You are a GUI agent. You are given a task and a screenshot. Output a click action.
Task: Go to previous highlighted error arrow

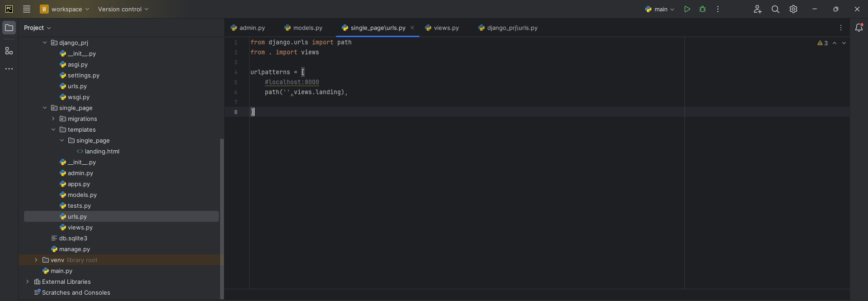point(835,43)
